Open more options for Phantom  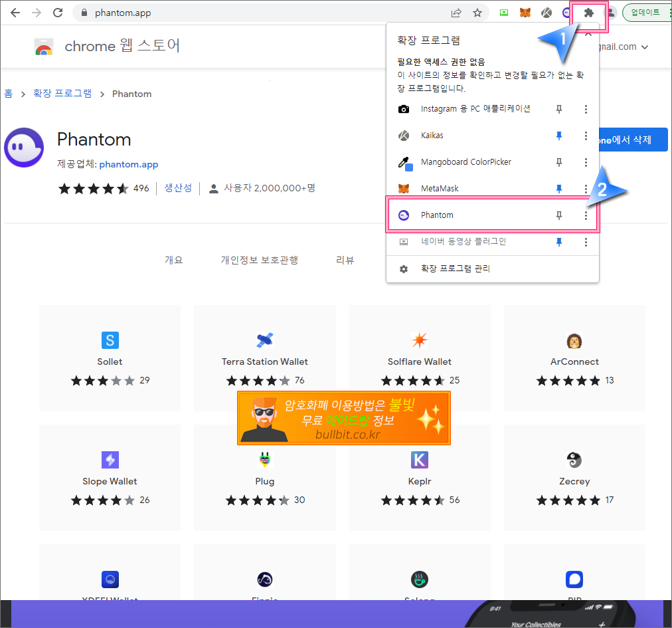tap(586, 215)
